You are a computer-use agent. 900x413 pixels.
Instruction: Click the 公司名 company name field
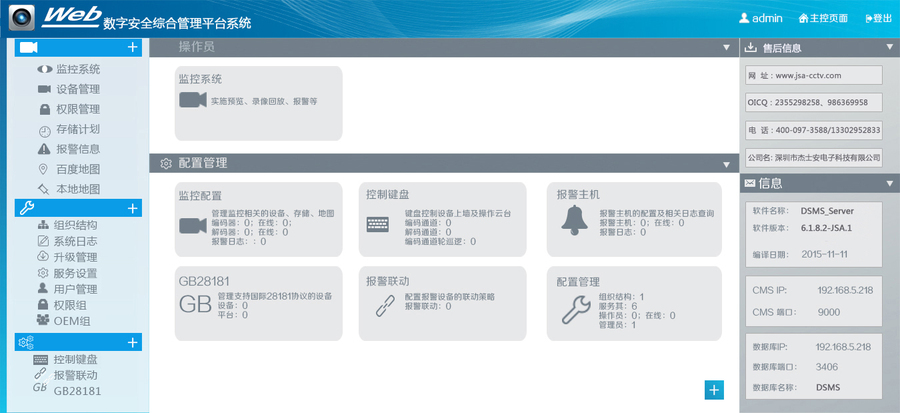(x=813, y=157)
